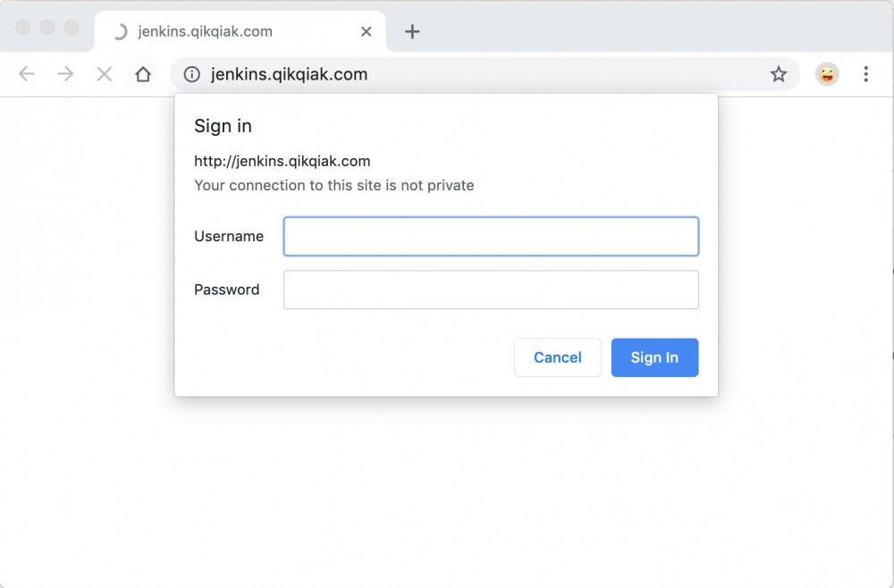This screenshot has width=894, height=588.
Task: Click the Username input field
Action: [x=491, y=237]
